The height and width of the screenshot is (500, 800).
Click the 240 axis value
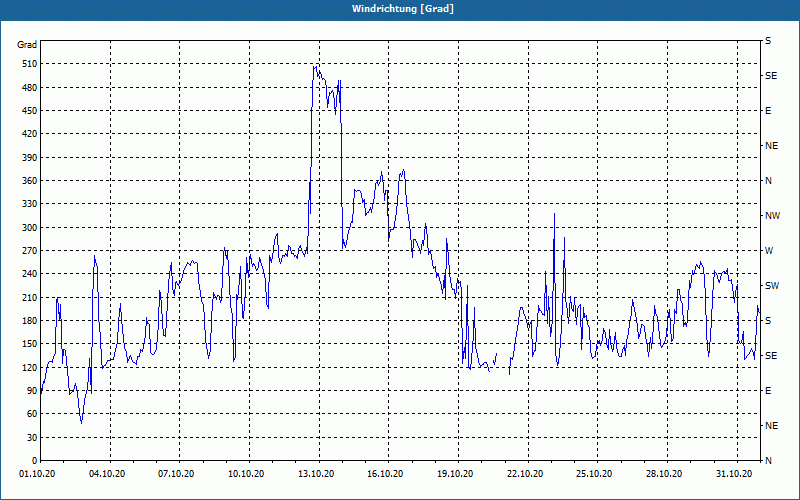(30, 274)
